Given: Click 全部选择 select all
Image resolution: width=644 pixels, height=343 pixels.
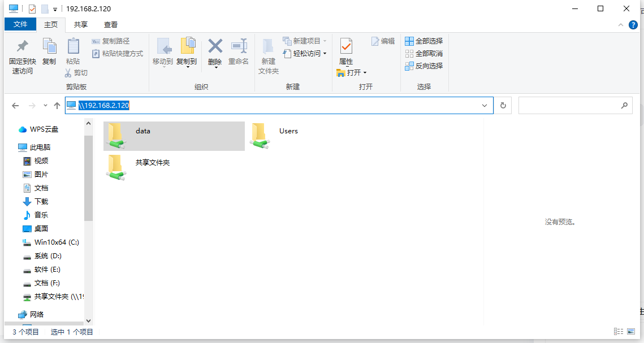Looking at the screenshot, I should coord(424,41).
